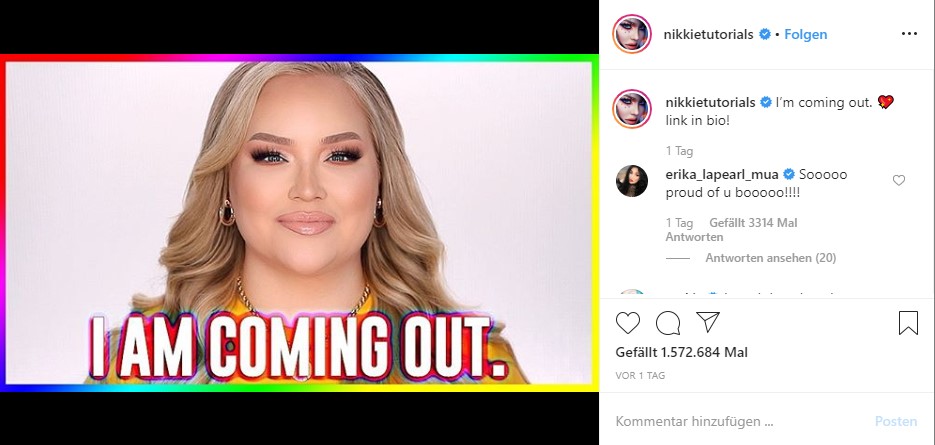Share post via paper plane icon

(708, 322)
